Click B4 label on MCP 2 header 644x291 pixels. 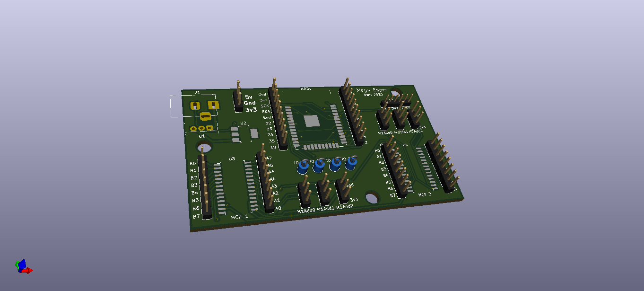(385, 175)
